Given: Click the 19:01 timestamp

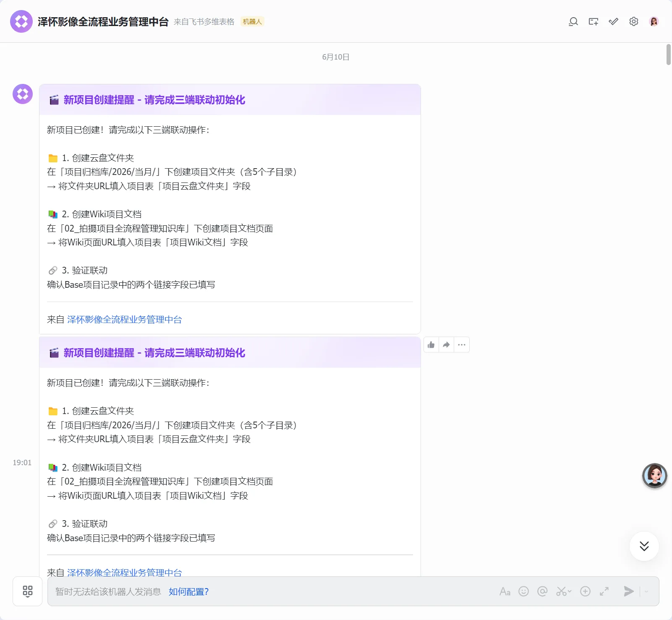Looking at the screenshot, I should [22, 463].
